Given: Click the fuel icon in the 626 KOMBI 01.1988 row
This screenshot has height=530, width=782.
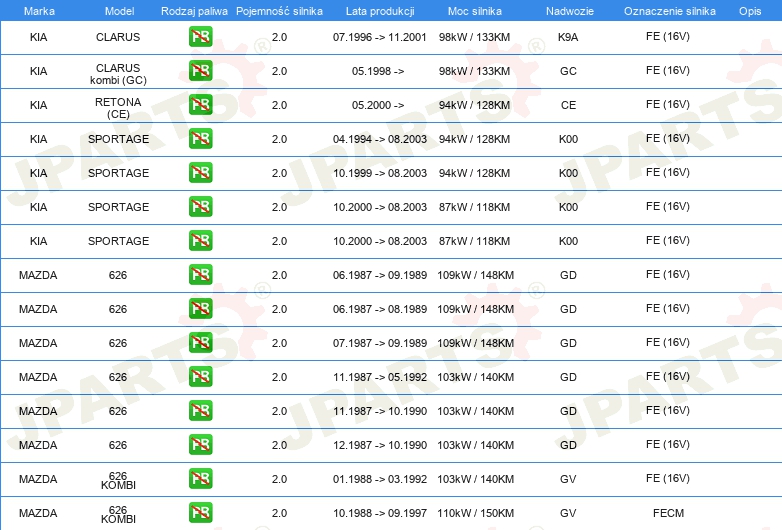Looking at the screenshot, I should click(200, 479).
